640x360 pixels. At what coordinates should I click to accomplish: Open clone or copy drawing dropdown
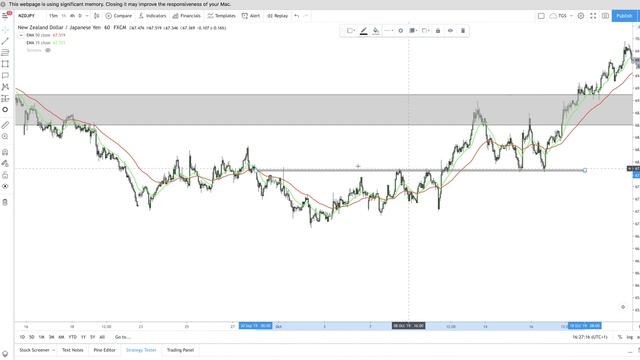coord(425,31)
